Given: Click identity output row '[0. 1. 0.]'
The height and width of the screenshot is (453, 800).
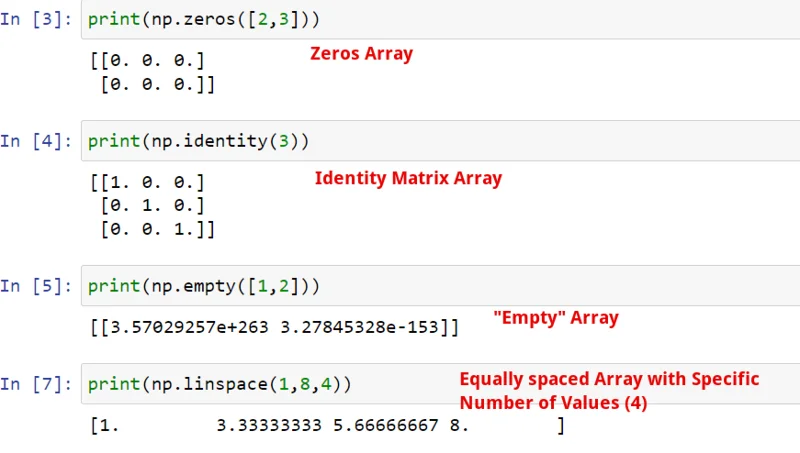Looking at the screenshot, I should pyautogui.click(x=153, y=206).
